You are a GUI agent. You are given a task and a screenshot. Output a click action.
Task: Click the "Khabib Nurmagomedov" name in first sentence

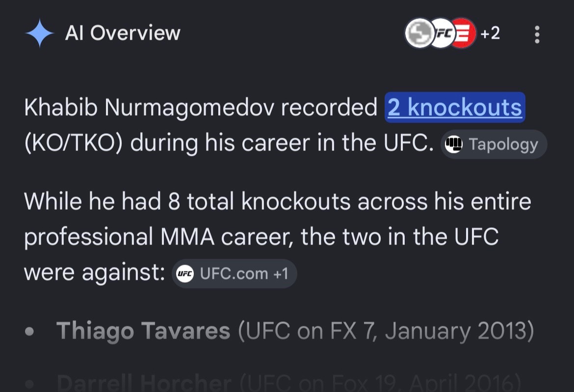149,108
